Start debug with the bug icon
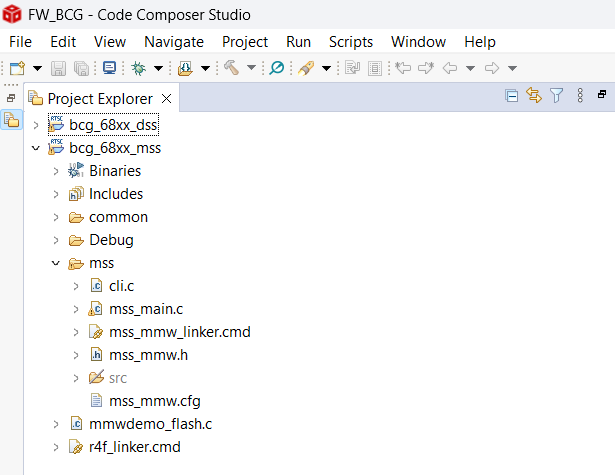 (138, 68)
